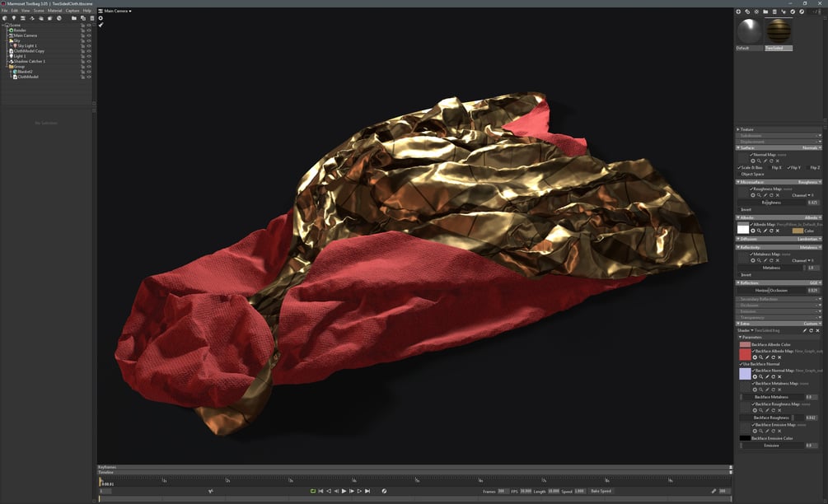Reload the Backface Roughness Map
Image resolution: width=828 pixels, height=504 pixels.
tap(773, 410)
